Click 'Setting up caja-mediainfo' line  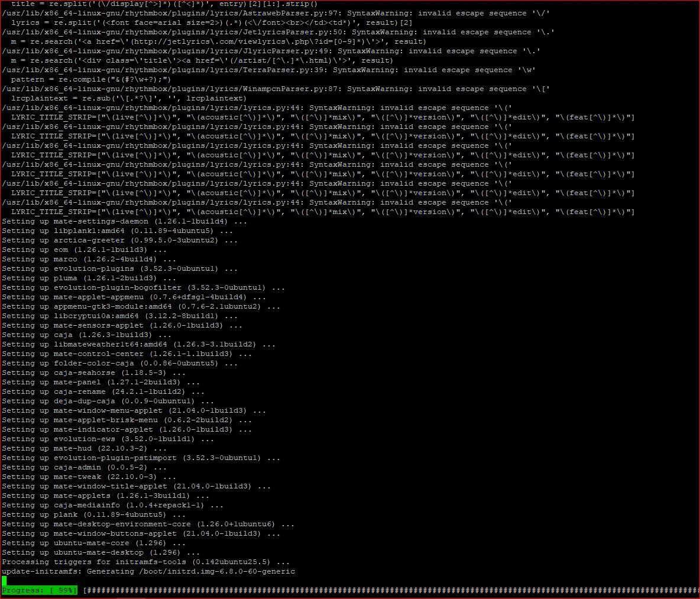pyautogui.click(x=112, y=506)
